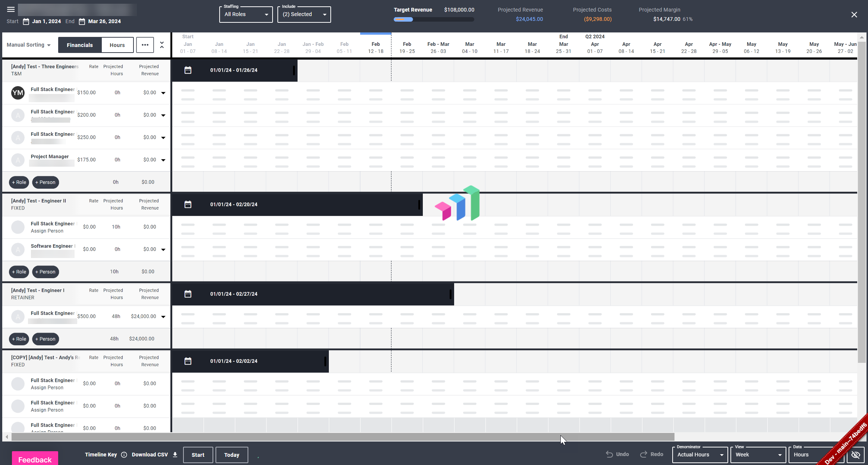Click avatar of $500.00 Full Stack Engineer
This screenshot has width=868, height=465.
(x=18, y=317)
